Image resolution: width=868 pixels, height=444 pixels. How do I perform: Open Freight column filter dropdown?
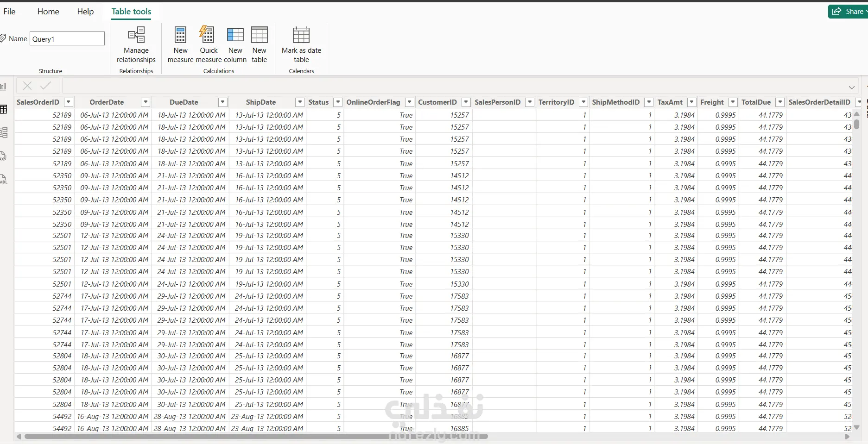tap(733, 102)
